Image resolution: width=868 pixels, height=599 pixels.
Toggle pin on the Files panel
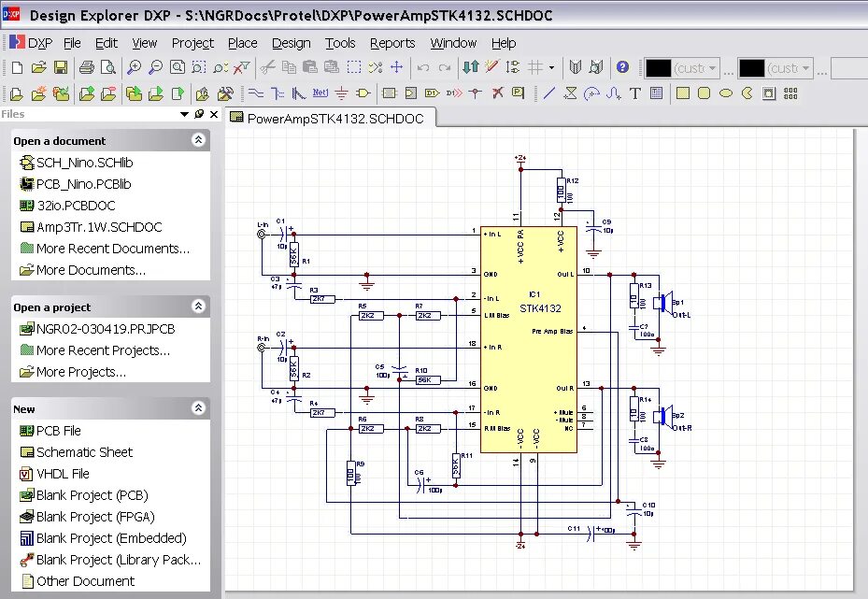click(x=199, y=114)
